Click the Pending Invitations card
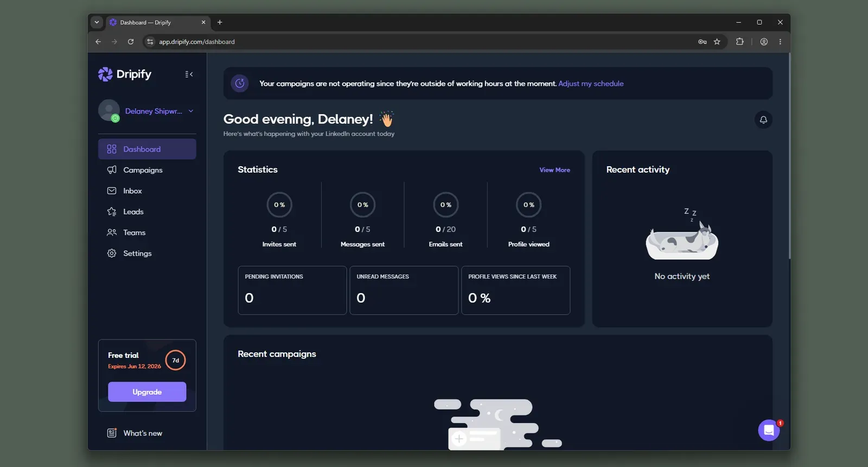The width and height of the screenshot is (868, 467). pos(292,290)
